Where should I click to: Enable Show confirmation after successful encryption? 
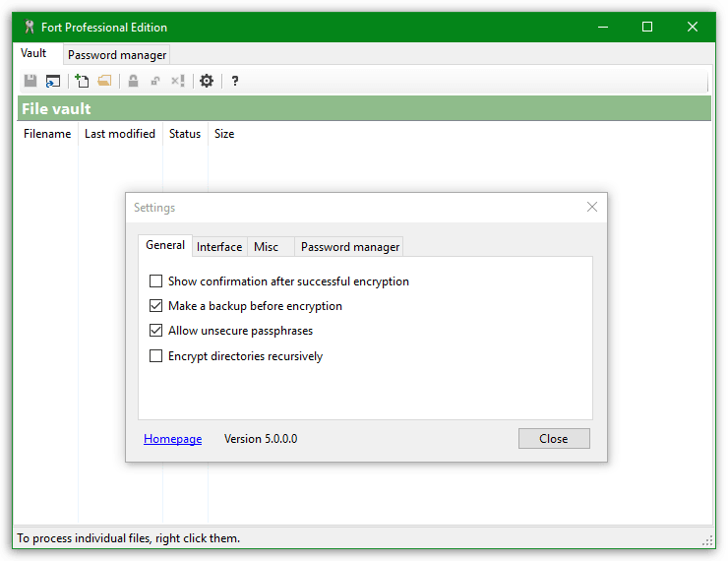(x=155, y=281)
